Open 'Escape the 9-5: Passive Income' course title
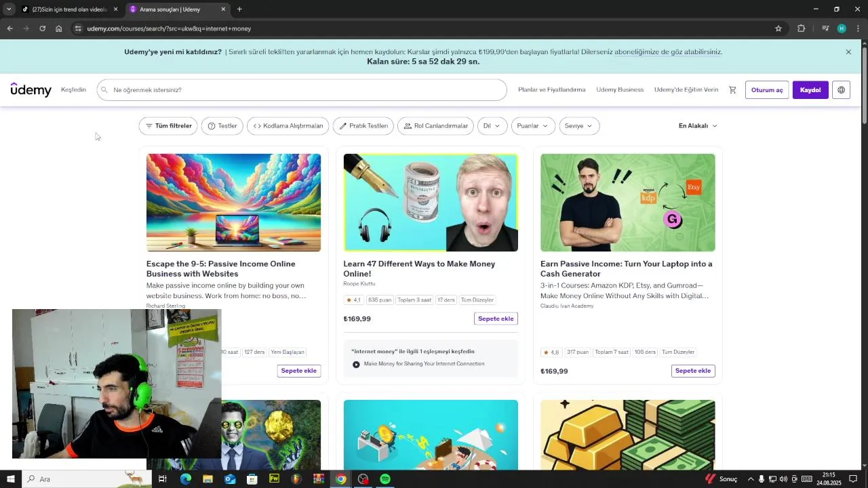The height and width of the screenshot is (488, 868). tap(221, 269)
